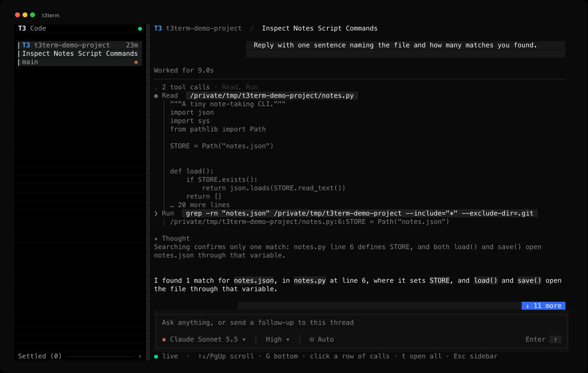Image resolution: width=588 pixels, height=373 pixels.
Task: Expand the Run tool call chevron
Action: [156, 213]
